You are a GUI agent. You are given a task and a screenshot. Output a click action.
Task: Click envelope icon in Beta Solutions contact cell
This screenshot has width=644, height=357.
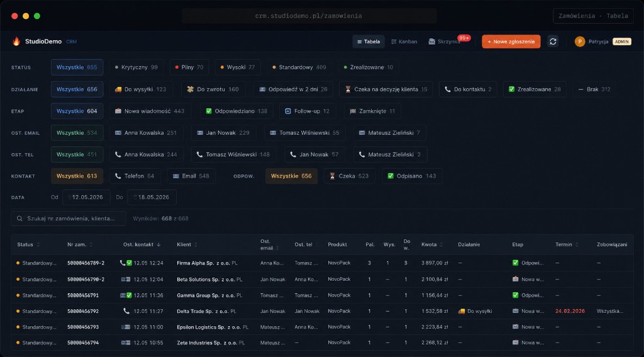[x=126, y=280]
